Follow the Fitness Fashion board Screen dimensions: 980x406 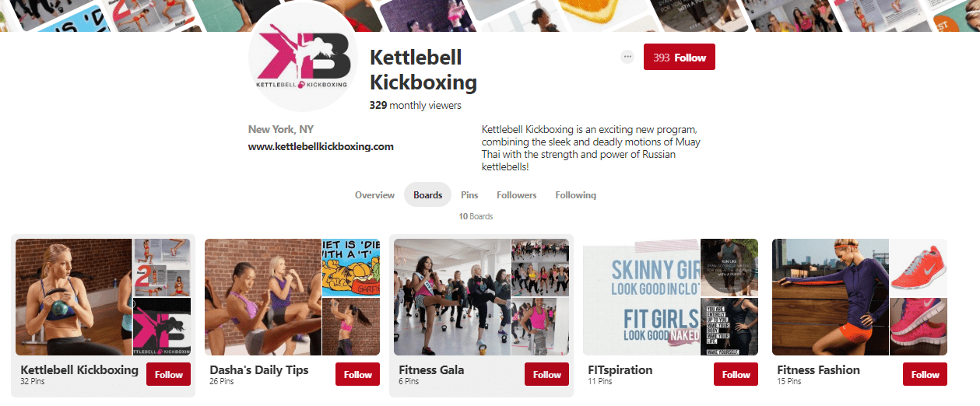925,374
